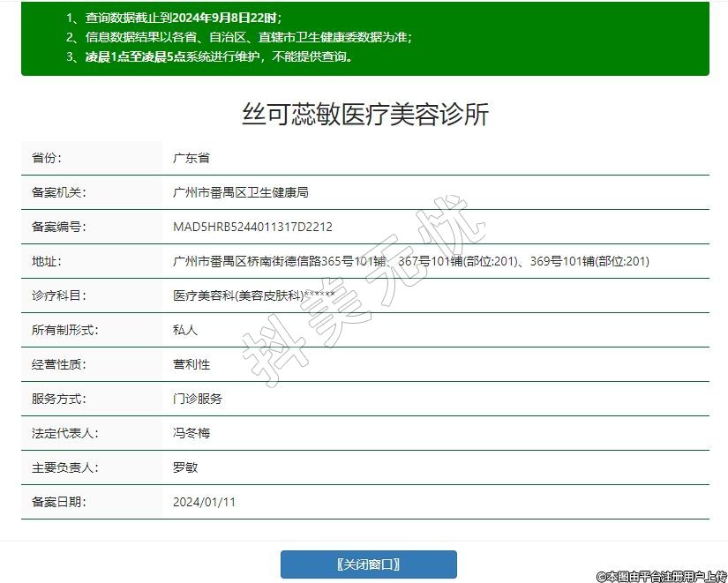This screenshot has height=583, width=728.
Task: Click the 省份 value 广东省
Action: [191, 158]
